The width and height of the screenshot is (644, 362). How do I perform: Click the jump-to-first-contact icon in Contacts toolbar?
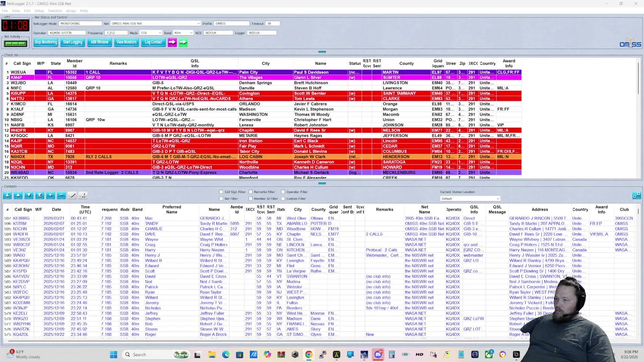(7, 196)
